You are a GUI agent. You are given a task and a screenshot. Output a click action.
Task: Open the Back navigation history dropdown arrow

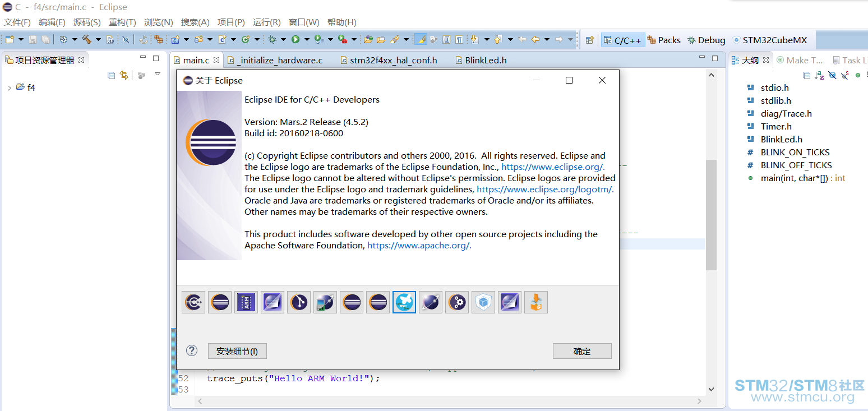click(x=547, y=39)
